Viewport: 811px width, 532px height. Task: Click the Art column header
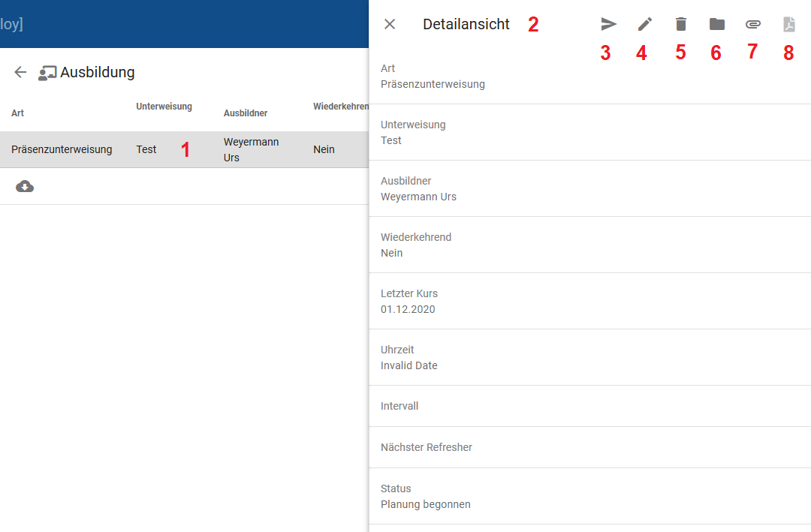click(17, 113)
